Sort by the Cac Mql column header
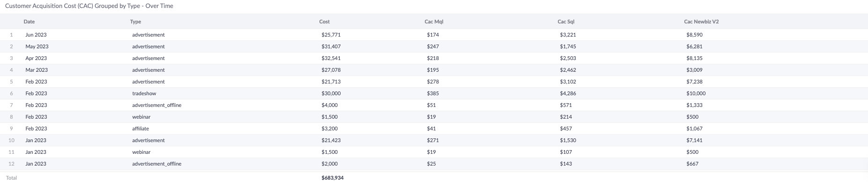This screenshot has width=868, height=182. (x=434, y=22)
